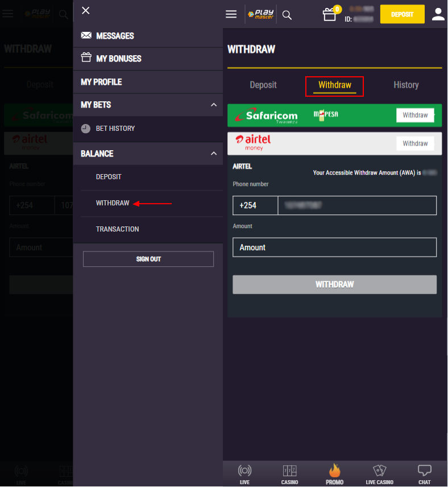Select Deposit under Balance
This screenshot has height=487, width=448.
coord(109,177)
